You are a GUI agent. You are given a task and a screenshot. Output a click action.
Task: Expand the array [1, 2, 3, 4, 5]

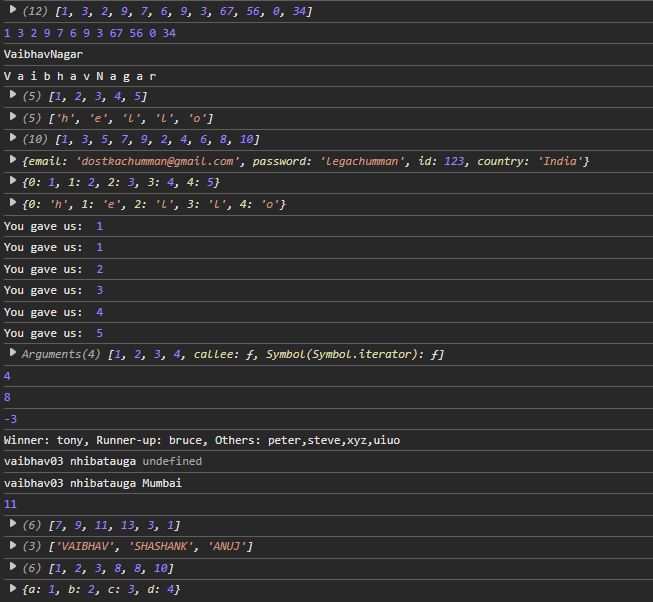(x=13, y=95)
